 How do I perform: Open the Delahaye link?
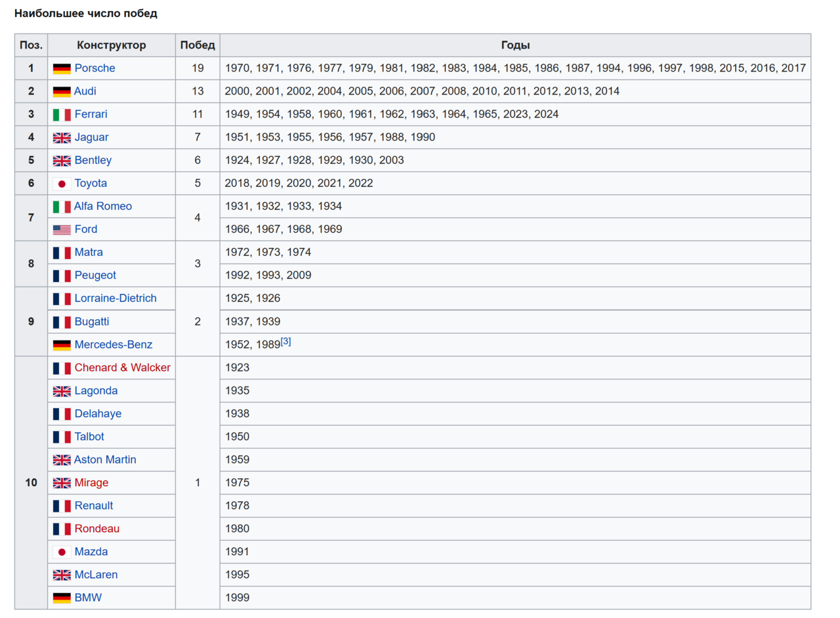[x=98, y=413]
